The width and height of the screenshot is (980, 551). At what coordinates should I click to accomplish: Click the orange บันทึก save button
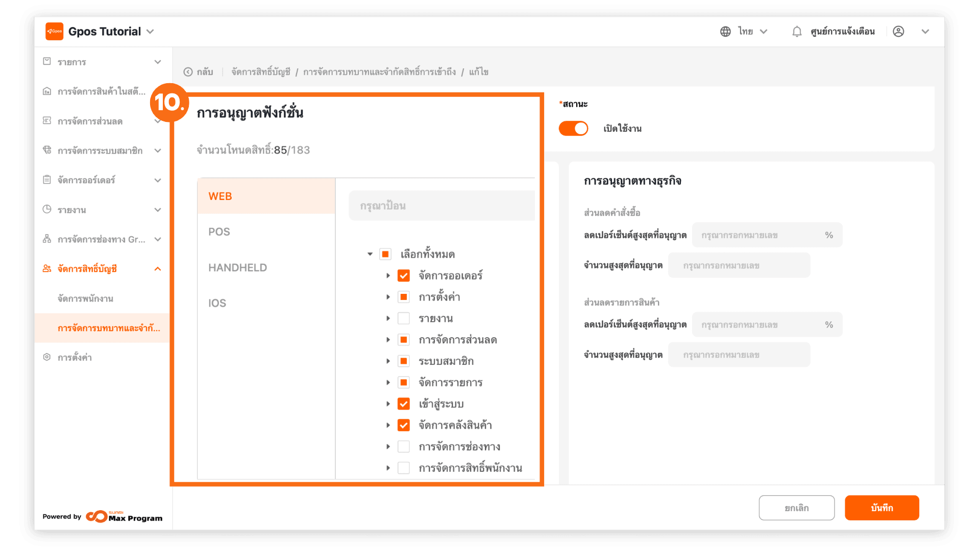coord(881,508)
